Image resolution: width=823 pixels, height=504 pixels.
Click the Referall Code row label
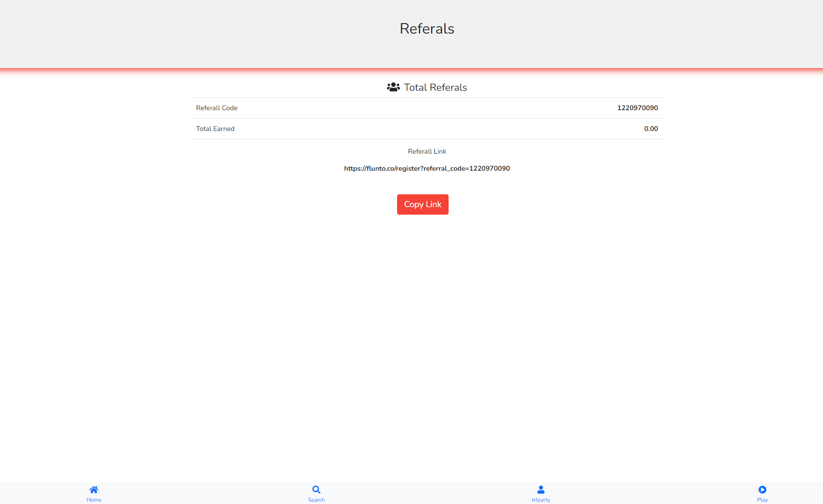pyautogui.click(x=217, y=108)
